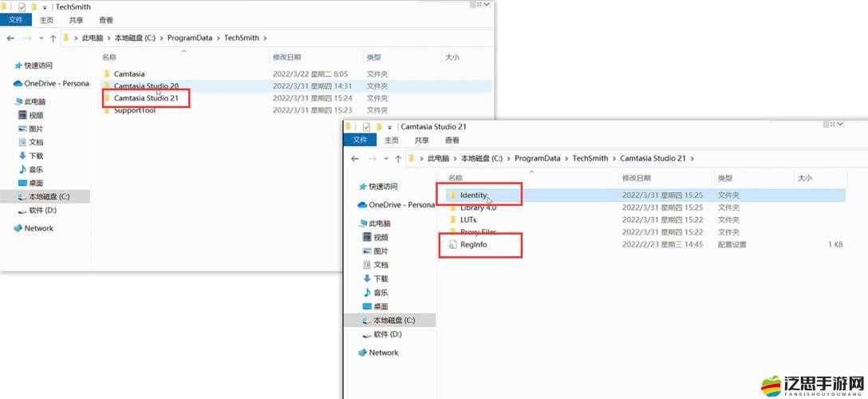Click the 下载 icon in the TechSmith window sidebar
The height and width of the screenshot is (399, 868).
point(22,156)
